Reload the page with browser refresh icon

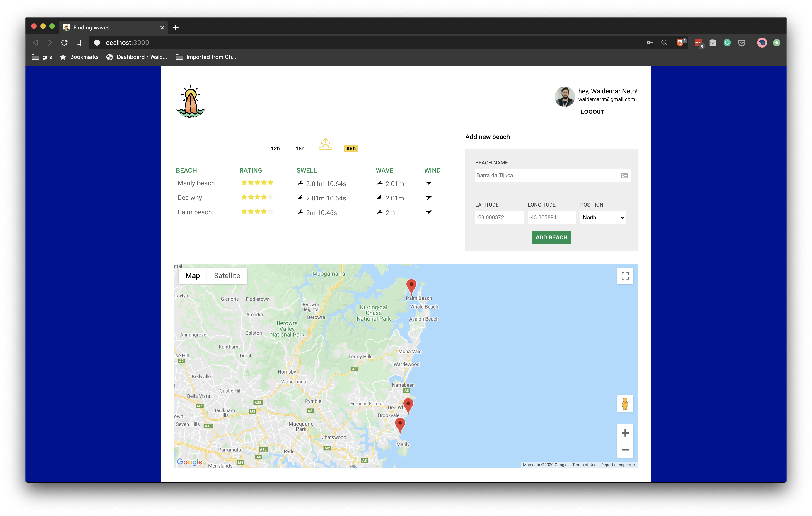(x=64, y=42)
